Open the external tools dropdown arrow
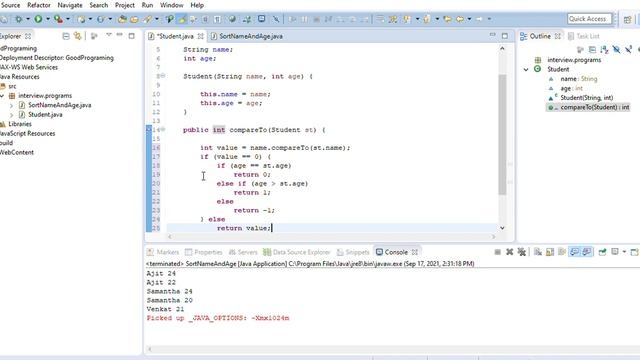This screenshot has width=640, height=360. 68,19
